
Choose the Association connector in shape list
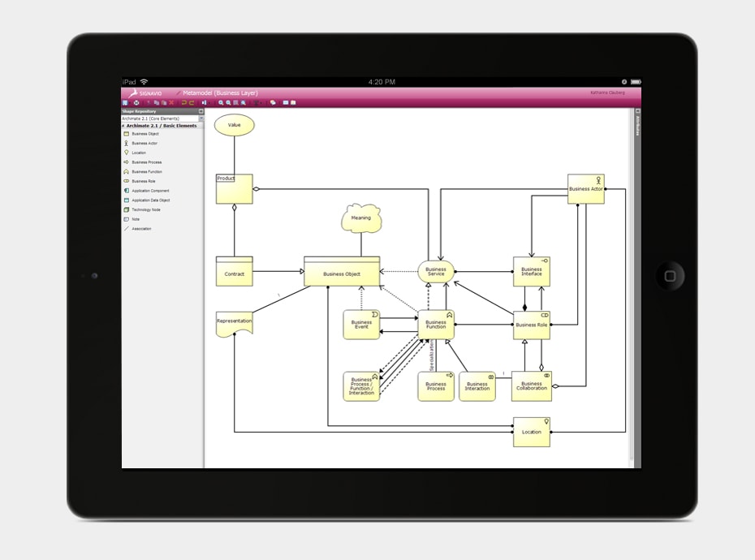coord(141,229)
